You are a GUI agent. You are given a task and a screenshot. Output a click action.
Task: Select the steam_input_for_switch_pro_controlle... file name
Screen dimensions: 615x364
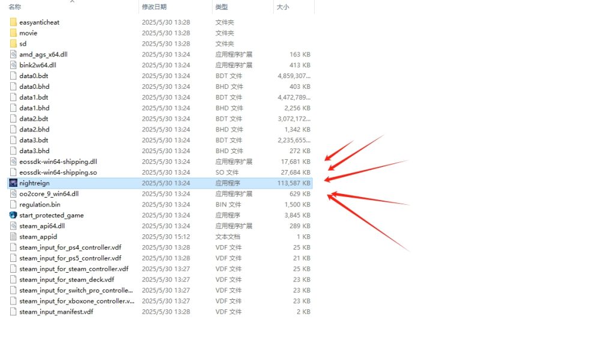pyautogui.click(x=76, y=290)
